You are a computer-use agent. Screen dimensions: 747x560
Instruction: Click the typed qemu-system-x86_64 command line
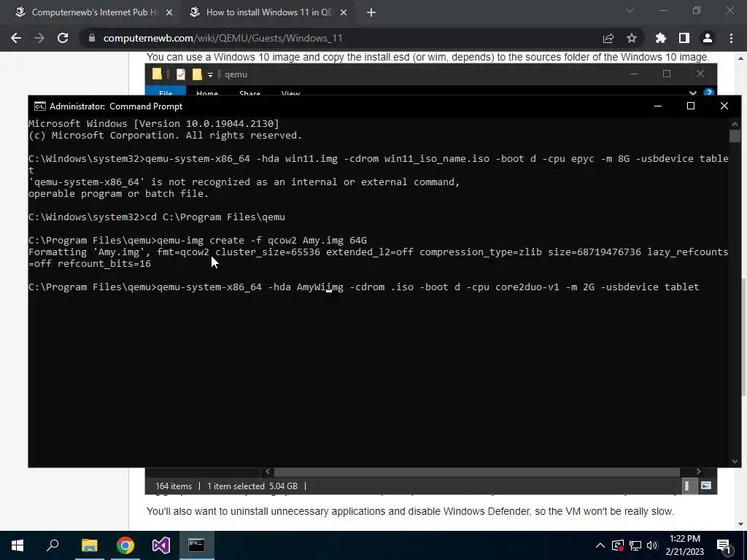[x=363, y=287]
